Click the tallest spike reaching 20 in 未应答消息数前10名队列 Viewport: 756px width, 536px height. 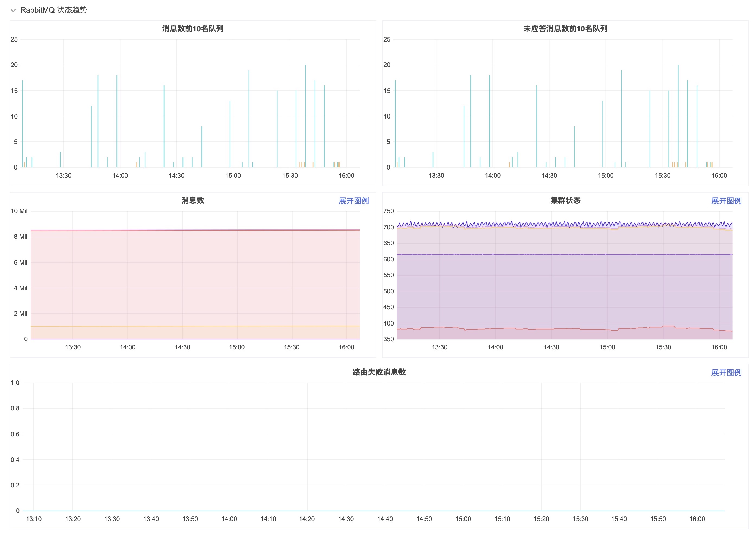point(678,116)
